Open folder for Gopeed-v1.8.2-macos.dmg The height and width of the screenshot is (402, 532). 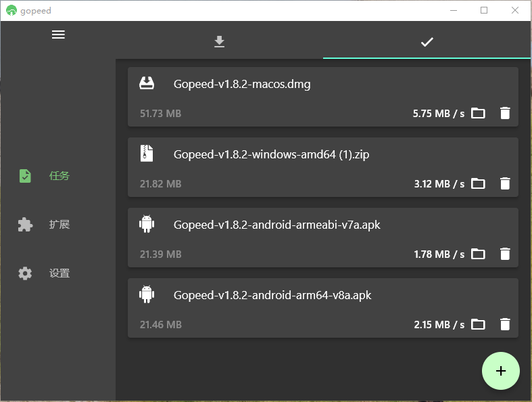click(478, 113)
